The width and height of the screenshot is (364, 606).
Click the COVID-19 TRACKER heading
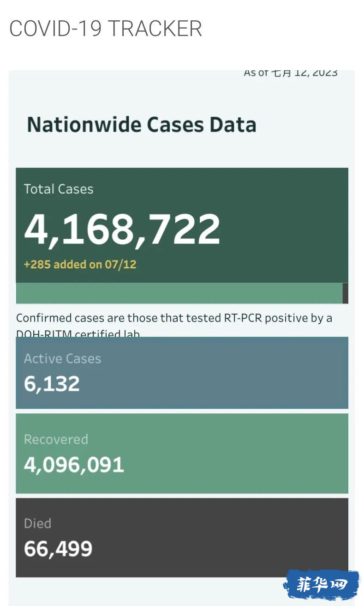click(106, 29)
